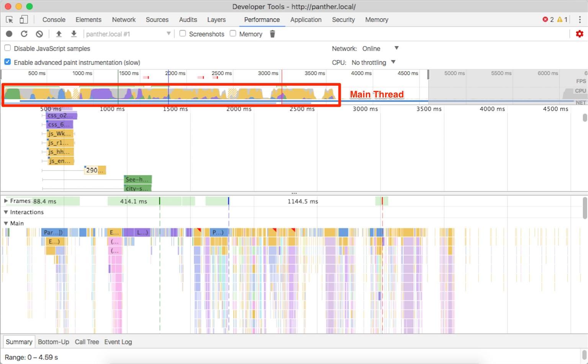
Task: Switch to the Layers tab
Action: click(216, 19)
